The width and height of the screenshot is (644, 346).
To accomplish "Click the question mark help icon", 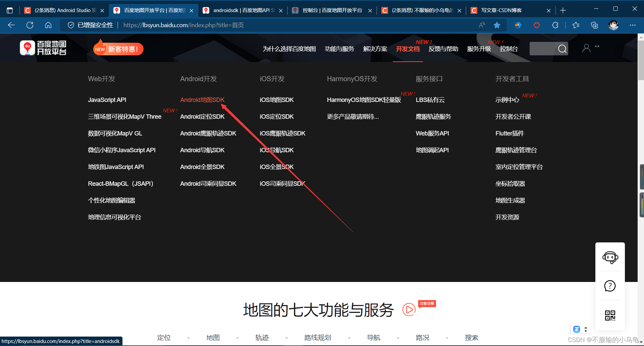I will [x=610, y=286].
